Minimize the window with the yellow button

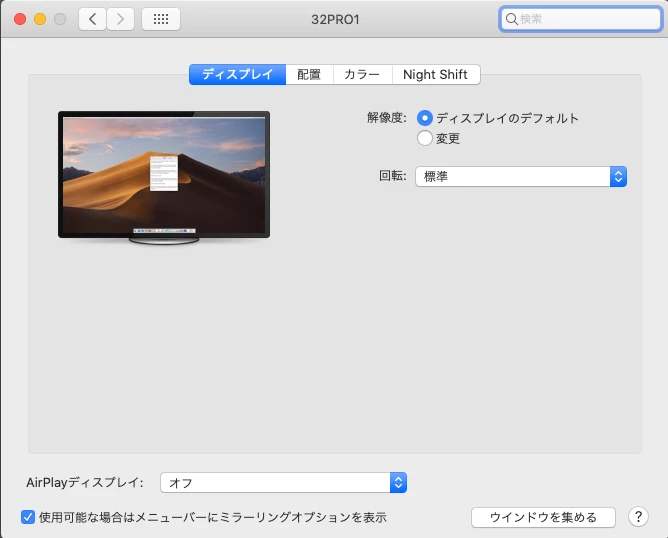40,19
